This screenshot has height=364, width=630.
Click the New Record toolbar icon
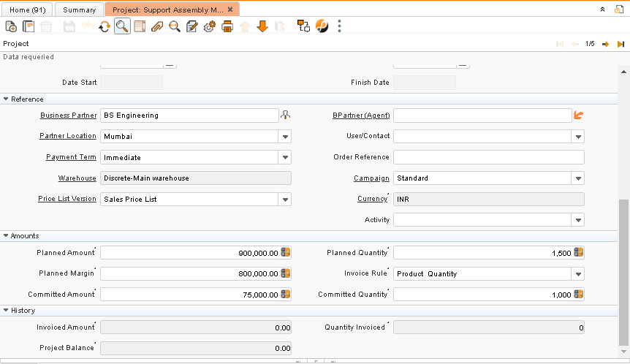[x=11, y=26]
